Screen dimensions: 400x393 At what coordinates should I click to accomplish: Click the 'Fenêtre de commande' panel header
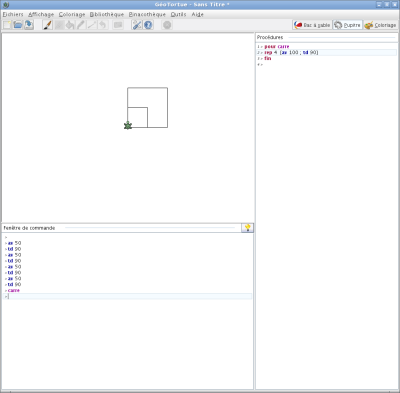29,228
